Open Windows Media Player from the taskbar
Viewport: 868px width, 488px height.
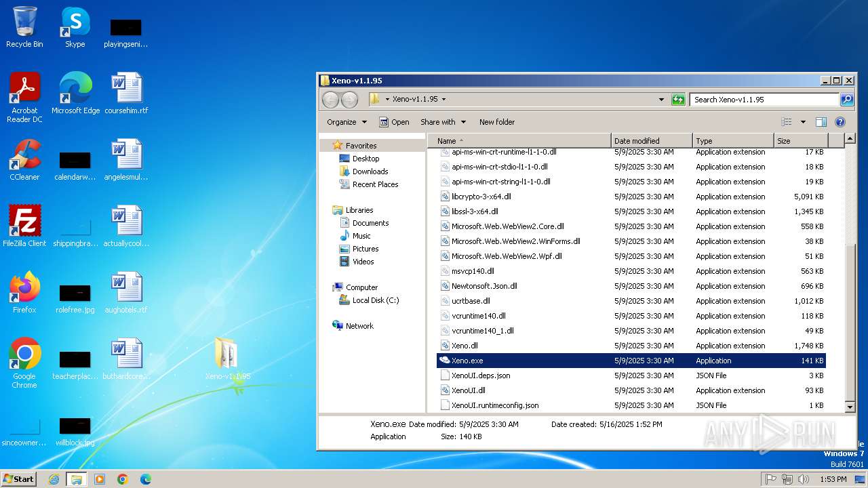coord(100,479)
